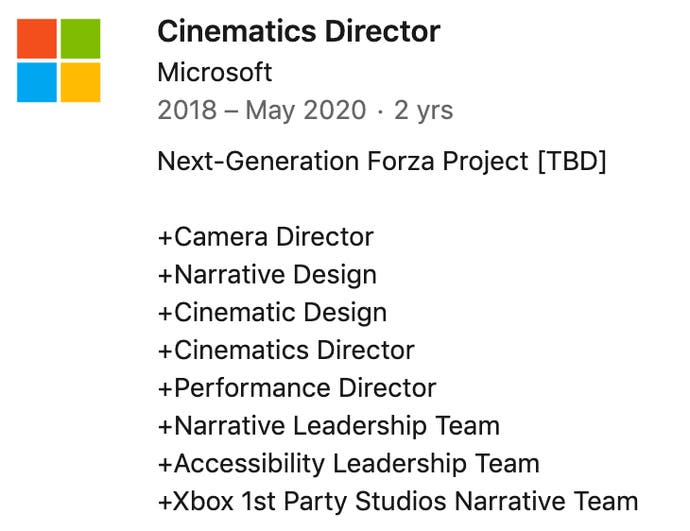The image size is (690, 531).
Task: Click the Microsoft company logo
Action: click(58, 60)
